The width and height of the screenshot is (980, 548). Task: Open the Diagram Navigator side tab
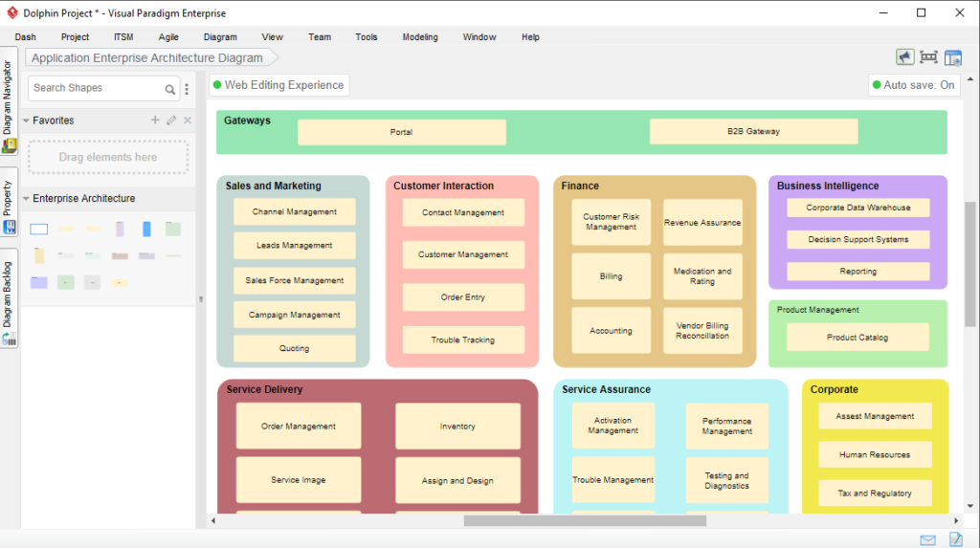8,99
